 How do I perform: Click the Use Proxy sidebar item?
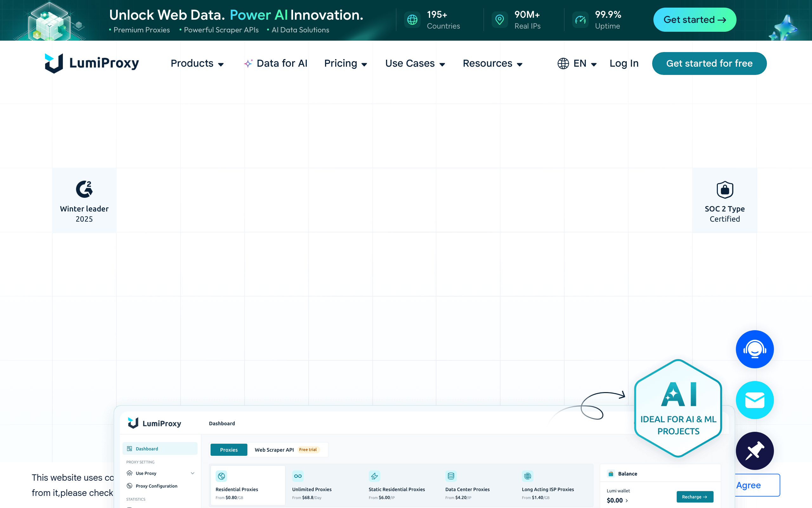(160, 473)
